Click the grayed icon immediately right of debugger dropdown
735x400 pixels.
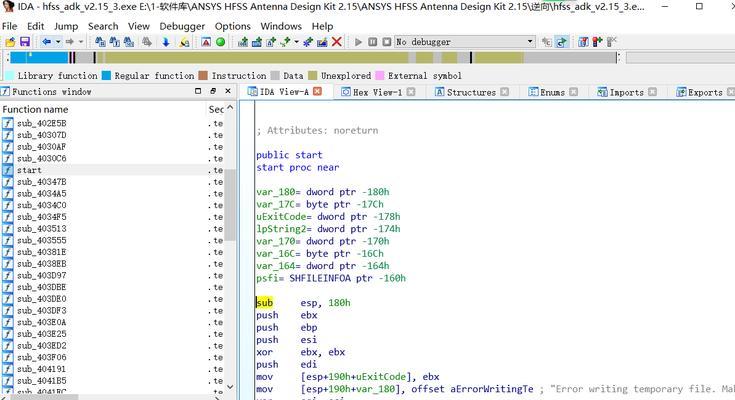coord(547,42)
